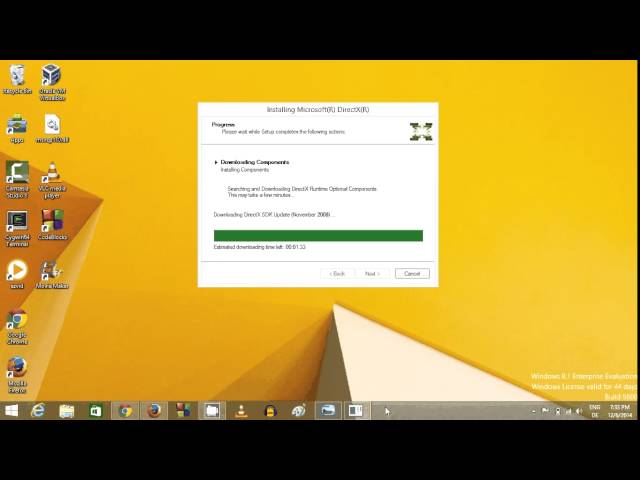This screenshot has width=640, height=480.
Task: Launch Cygwin64 Terminal shortcut
Action: click(x=17, y=229)
